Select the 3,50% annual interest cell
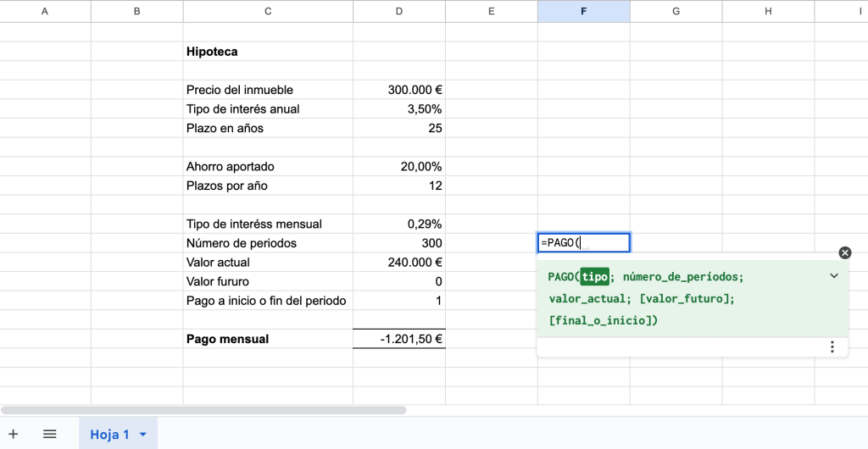Screen dimensions: 868x449 click(x=399, y=109)
